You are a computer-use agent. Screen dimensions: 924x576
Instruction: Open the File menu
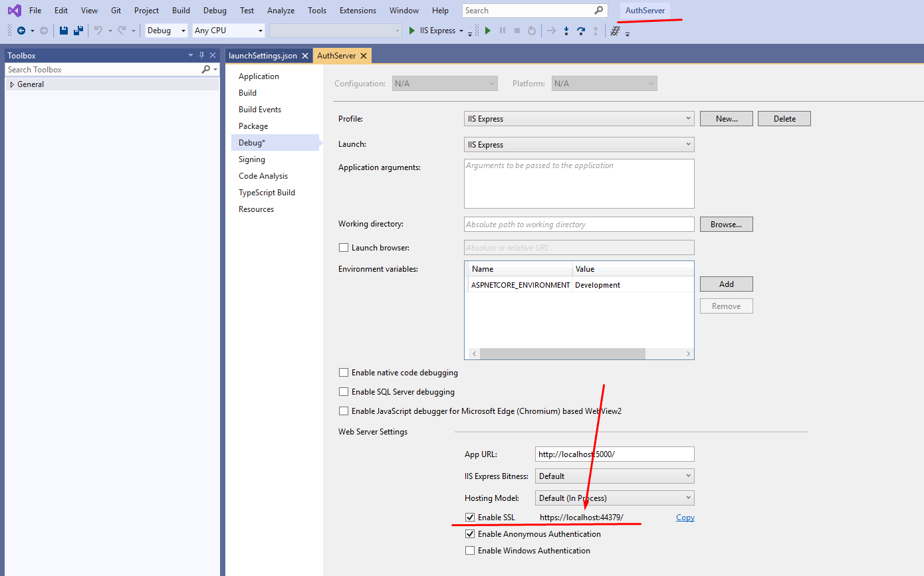coord(35,11)
